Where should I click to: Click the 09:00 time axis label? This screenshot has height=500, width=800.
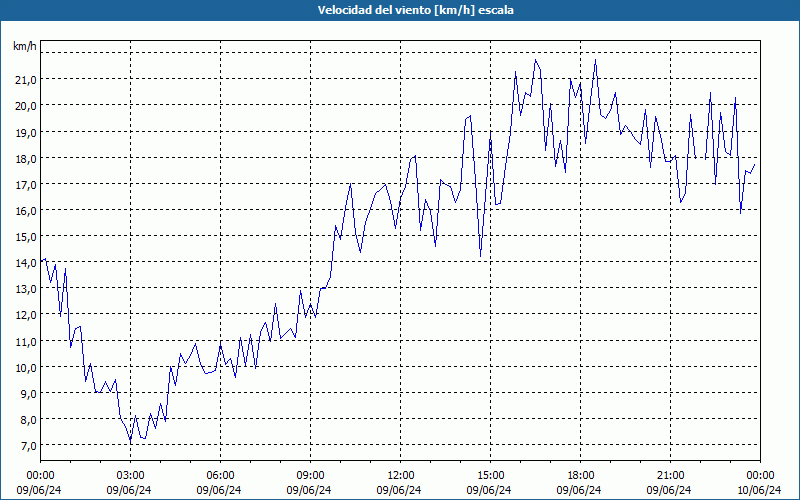tap(310, 476)
